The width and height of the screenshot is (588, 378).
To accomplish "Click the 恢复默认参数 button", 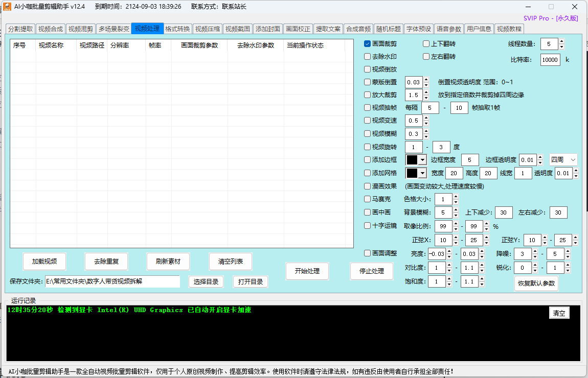I will point(536,283).
